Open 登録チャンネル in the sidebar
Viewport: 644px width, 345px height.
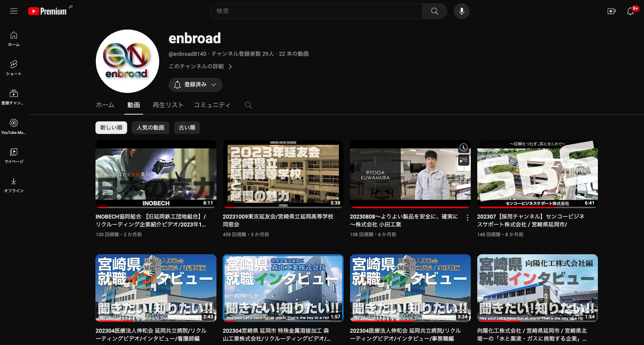coord(14,97)
